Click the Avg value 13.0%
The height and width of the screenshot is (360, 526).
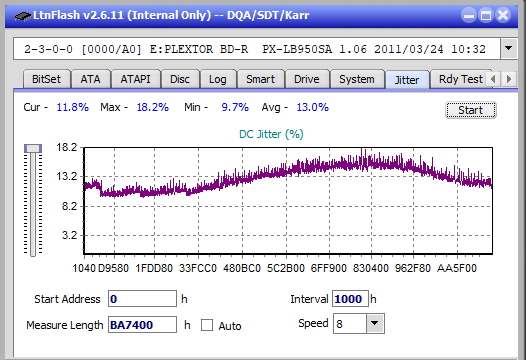coord(313,107)
